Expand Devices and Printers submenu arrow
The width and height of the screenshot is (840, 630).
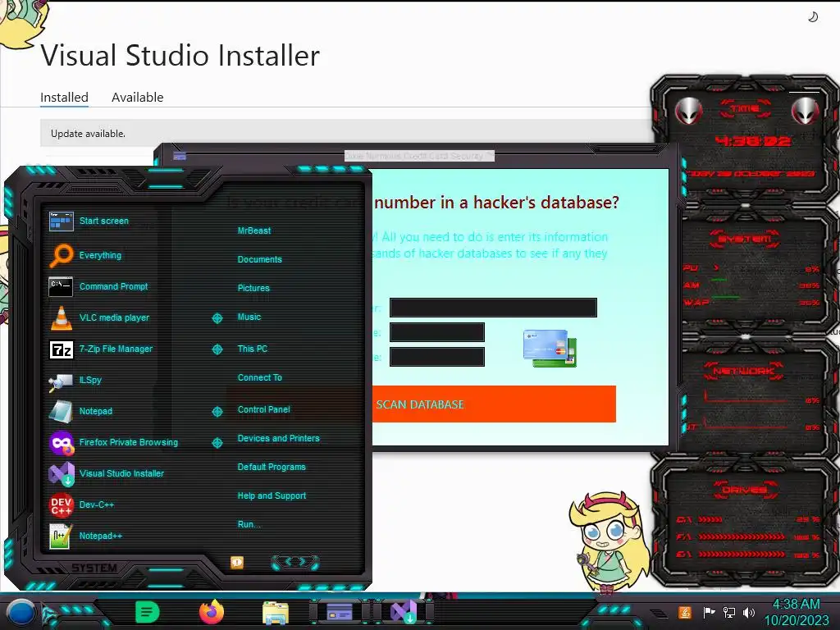coord(217,443)
